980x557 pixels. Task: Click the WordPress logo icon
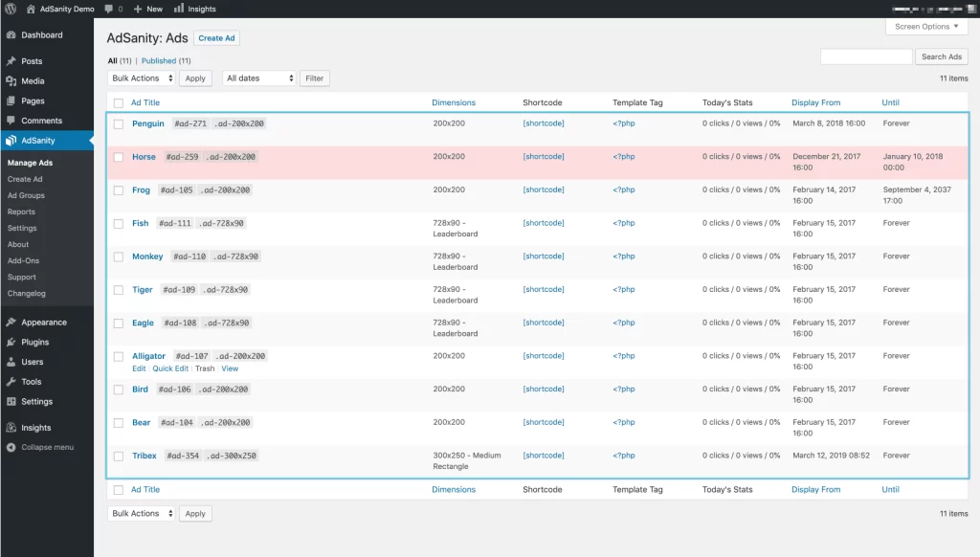click(x=11, y=9)
